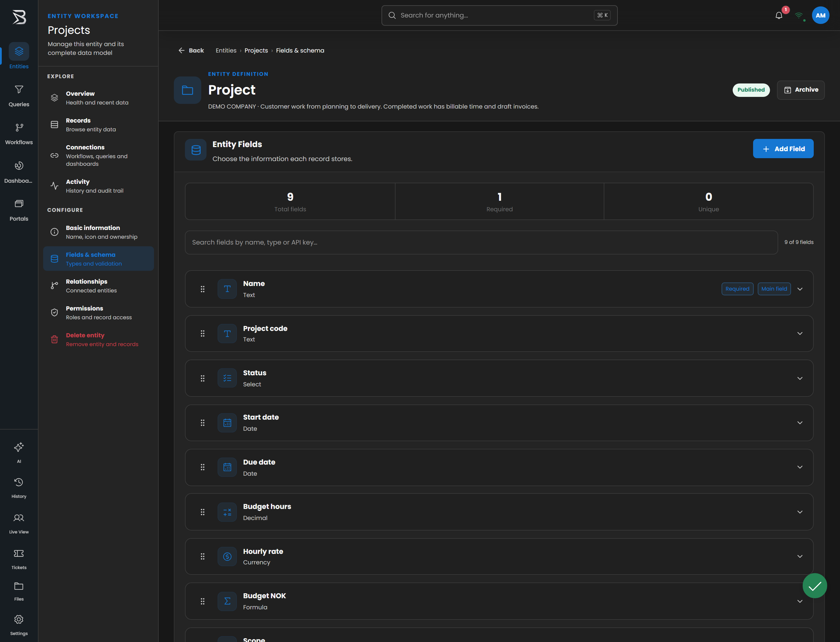Viewport: 840px width, 642px height.
Task: Click the green checkmark floating button
Action: pyautogui.click(x=814, y=585)
